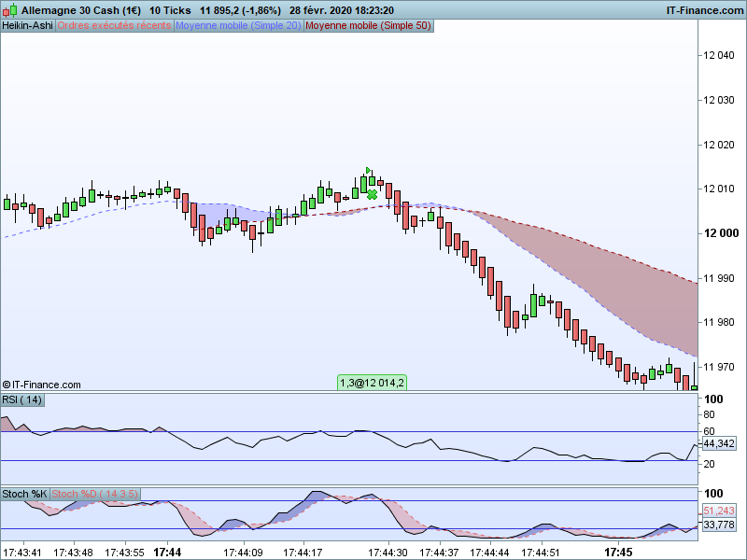Click the 17:44:30 time axis label

tap(388, 553)
